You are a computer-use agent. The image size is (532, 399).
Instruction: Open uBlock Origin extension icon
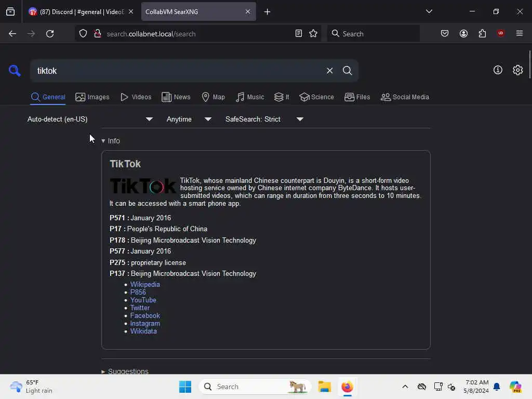500,33
